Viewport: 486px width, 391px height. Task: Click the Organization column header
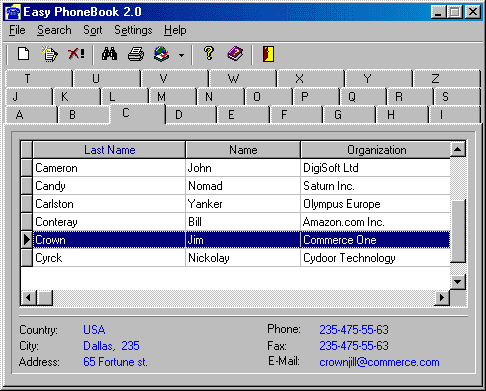point(376,150)
